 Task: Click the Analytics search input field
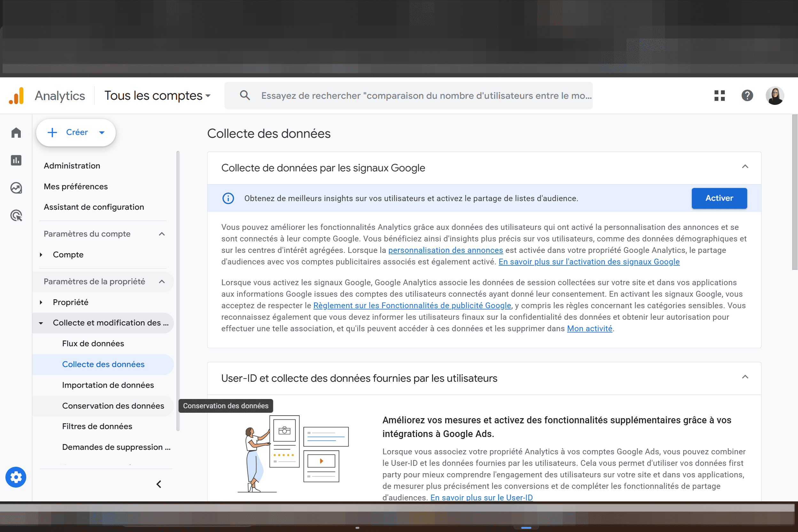409,96
